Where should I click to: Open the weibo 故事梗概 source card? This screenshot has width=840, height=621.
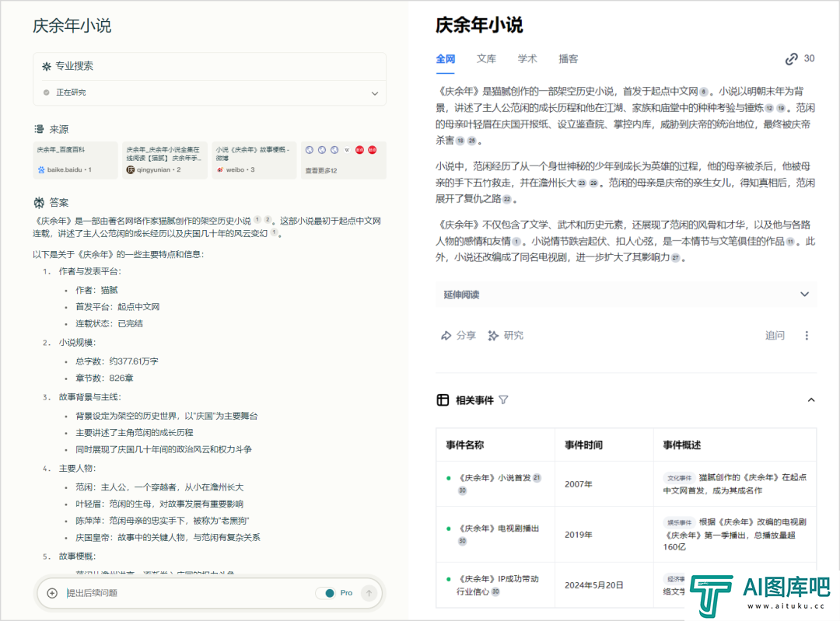(255, 159)
